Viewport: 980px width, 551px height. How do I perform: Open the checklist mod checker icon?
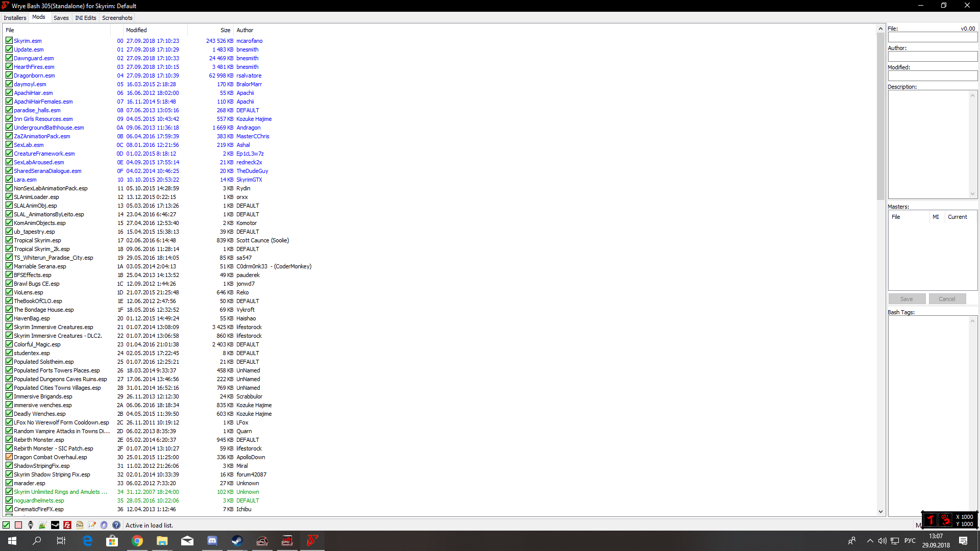(92, 525)
